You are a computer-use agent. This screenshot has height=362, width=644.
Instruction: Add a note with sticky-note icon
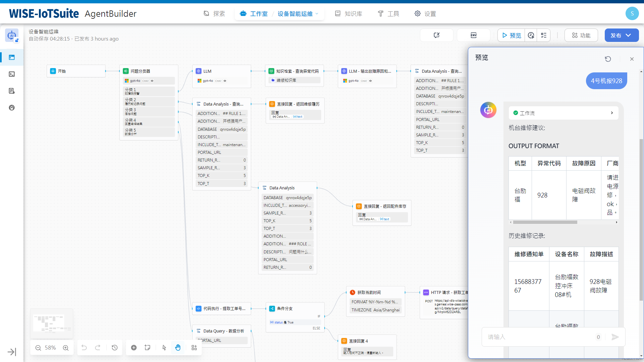click(147, 348)
